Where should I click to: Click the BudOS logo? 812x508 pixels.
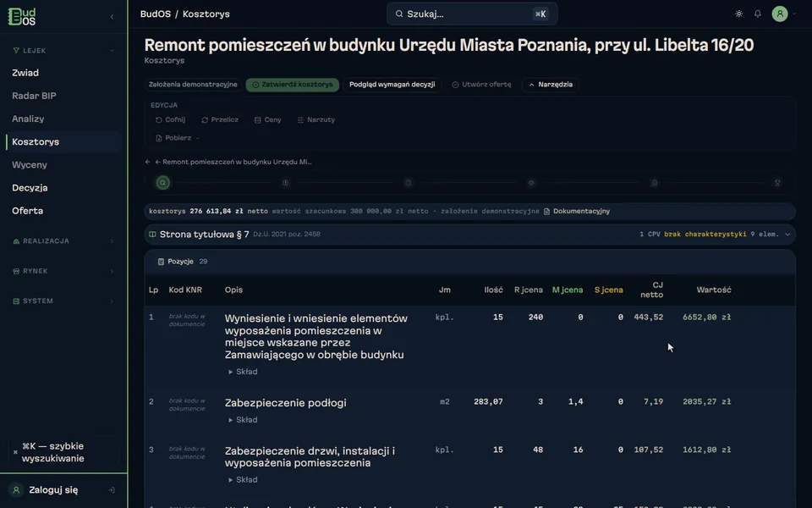22,17
